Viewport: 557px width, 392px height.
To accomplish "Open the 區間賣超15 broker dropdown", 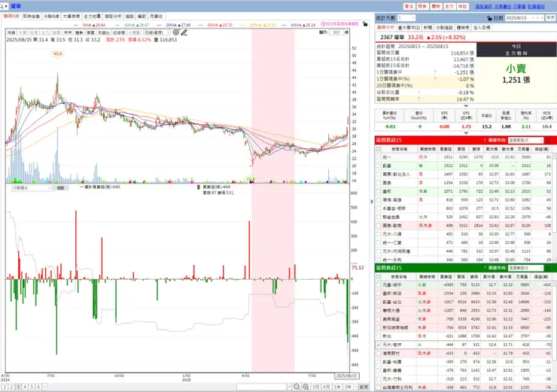I will tap(525, 268).
